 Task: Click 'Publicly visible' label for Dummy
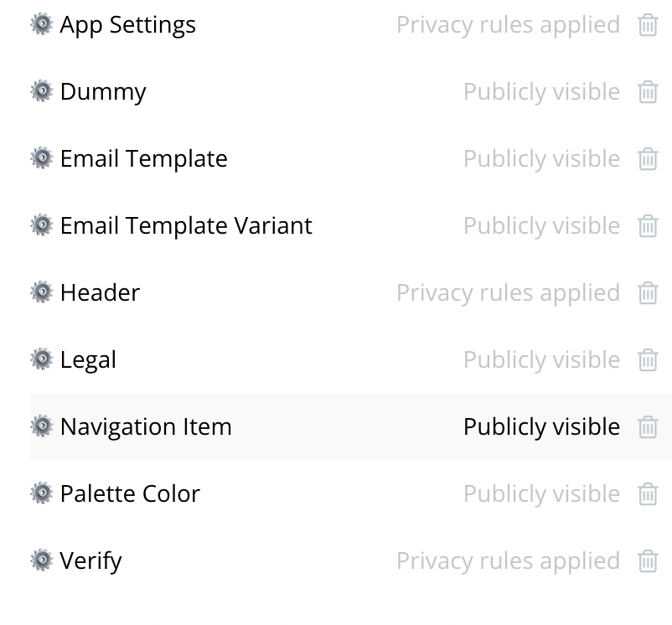(x=541, y=91)
